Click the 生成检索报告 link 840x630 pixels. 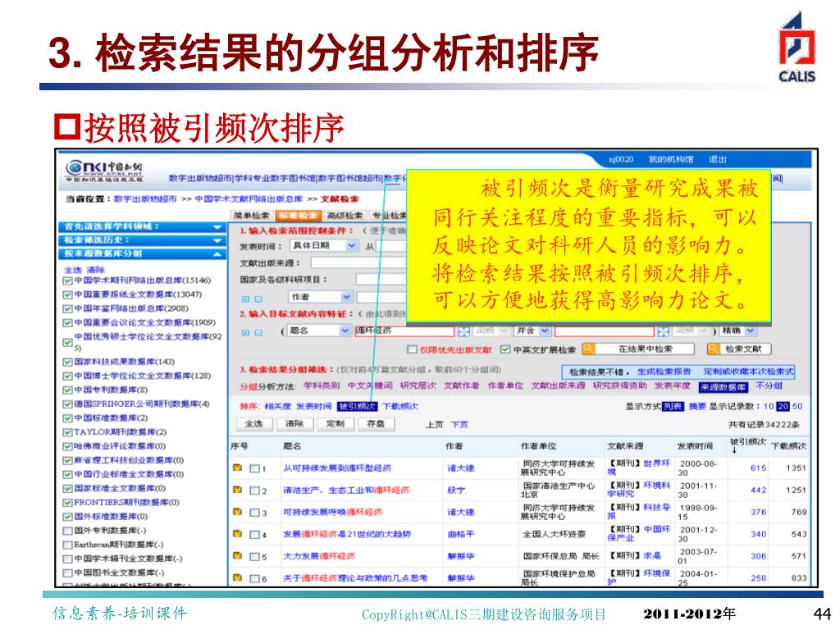coord(664,372)
